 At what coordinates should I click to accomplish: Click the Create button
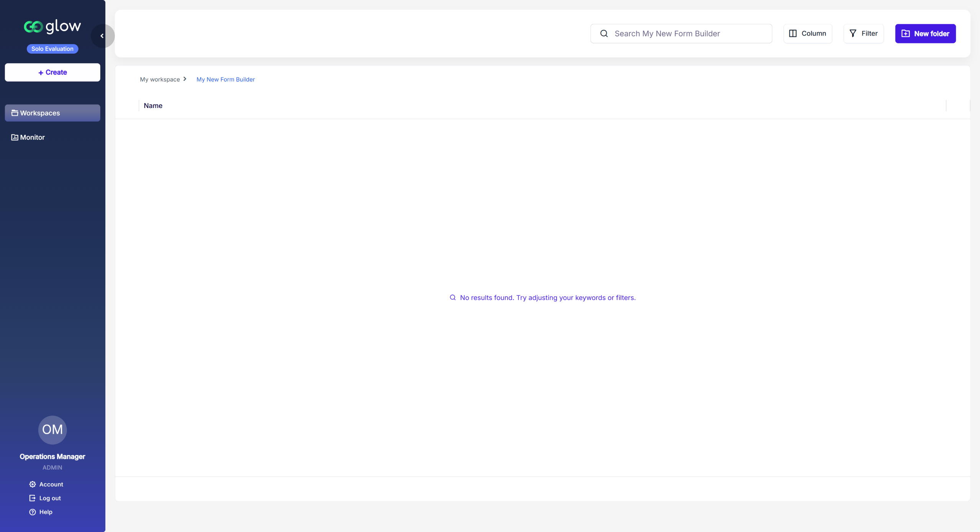tap(52, 72)
